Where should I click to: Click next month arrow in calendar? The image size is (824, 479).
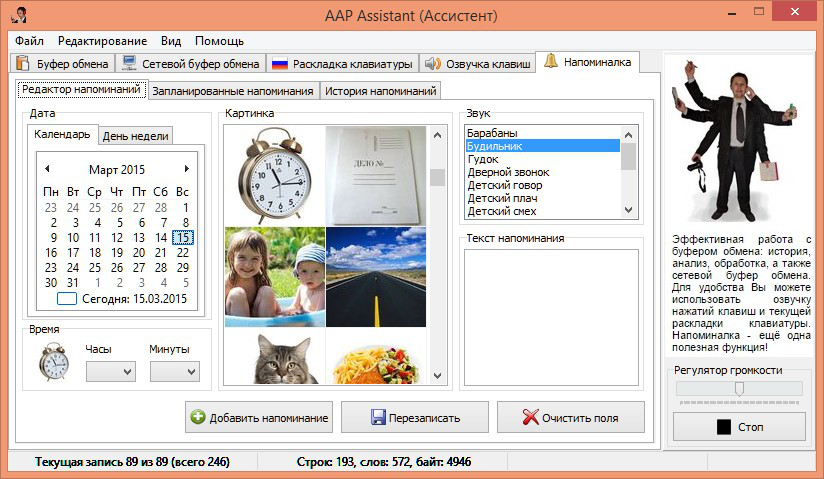point(186,169)
